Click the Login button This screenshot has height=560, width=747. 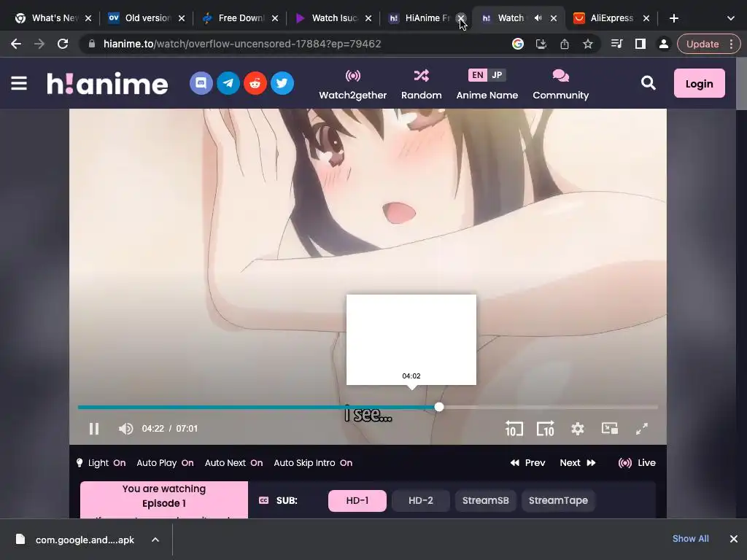coord(700,83)
